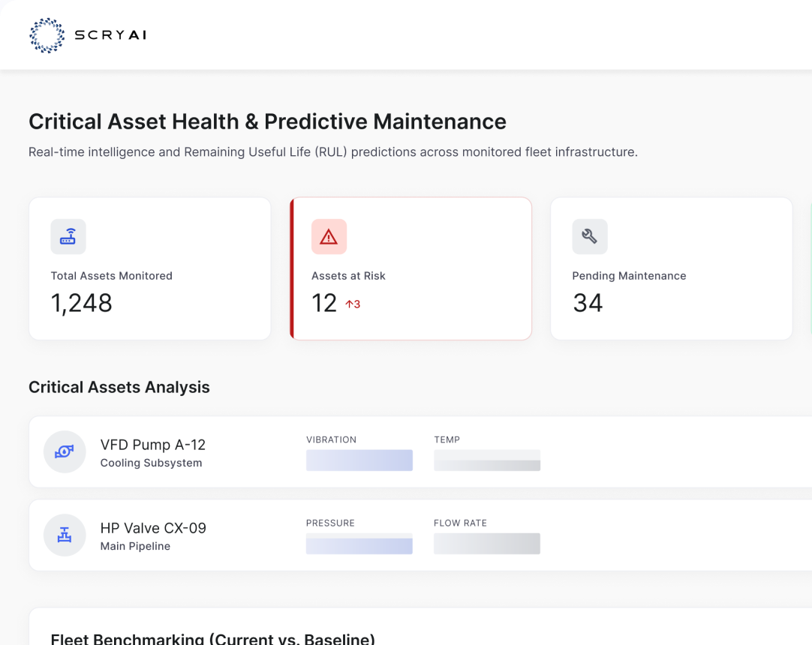Click the 34 pending maintenance value
The width and height of the screenshot is (812, 645).
tap(588, 303)
